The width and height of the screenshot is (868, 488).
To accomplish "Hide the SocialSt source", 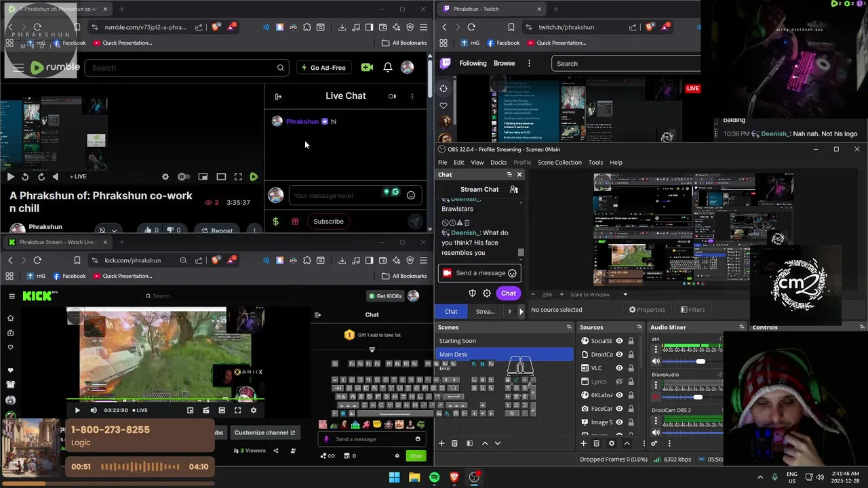I will [x=619, y=341].
